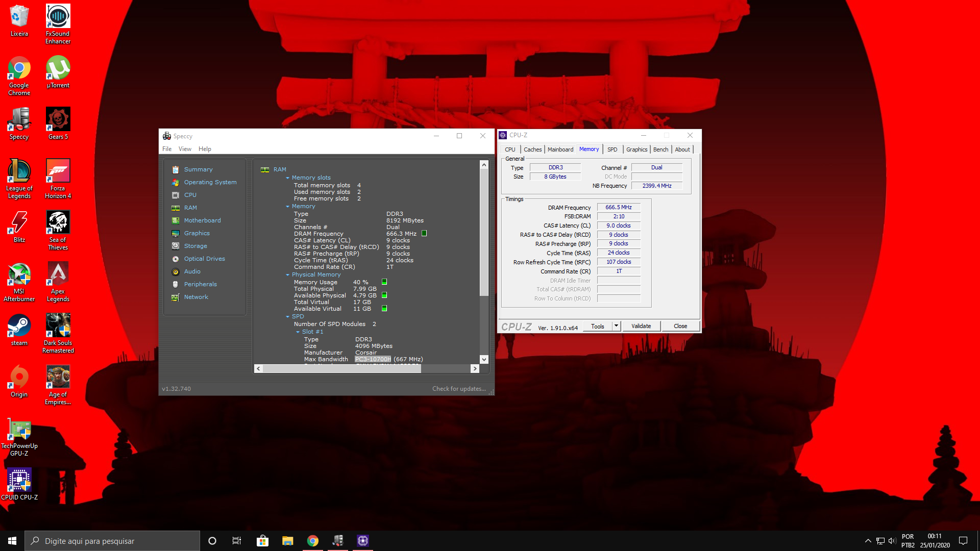The height and width of the screenshot is (551, 980).
Task: Click the Tools button in CPU-Z
Action: click(597, 326)
